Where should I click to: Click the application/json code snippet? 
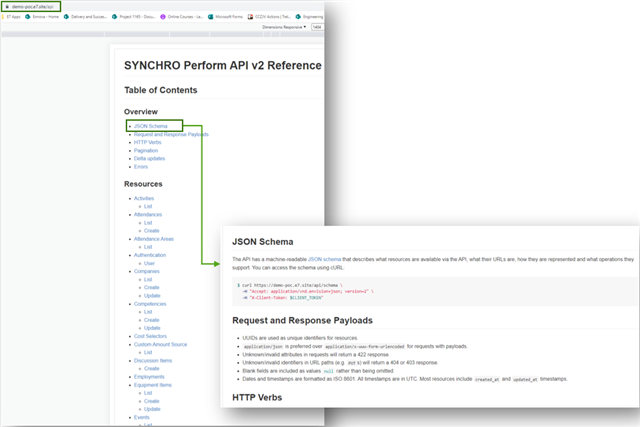[263, 347]
